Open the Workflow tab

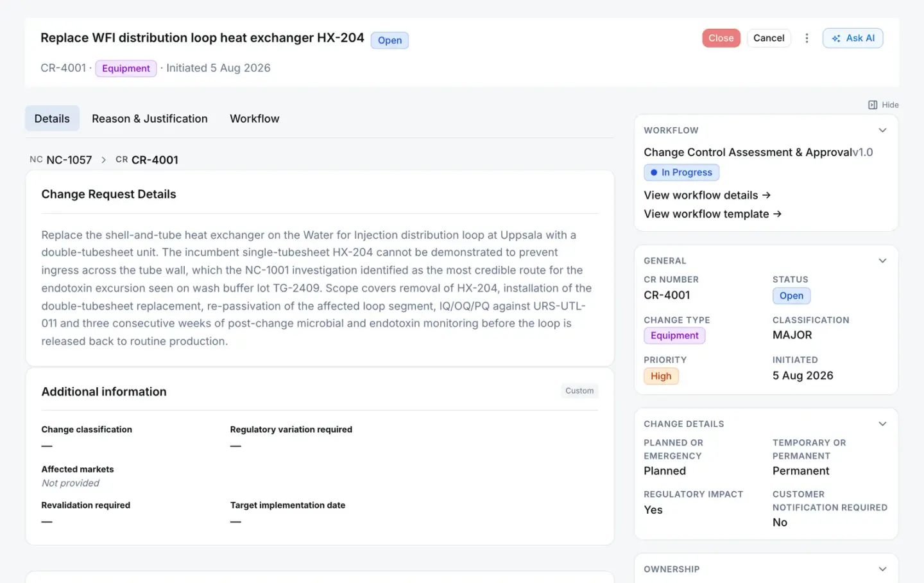pyautogui.click(x=255, y=119)
